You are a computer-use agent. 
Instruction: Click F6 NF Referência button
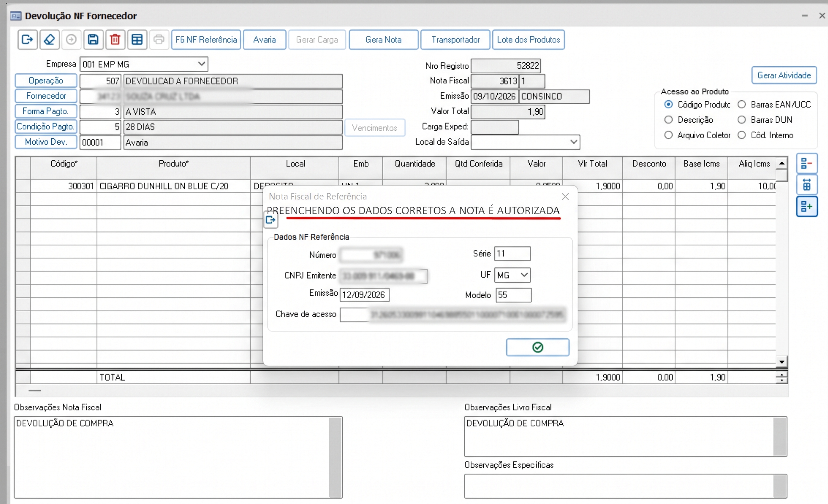206,40
